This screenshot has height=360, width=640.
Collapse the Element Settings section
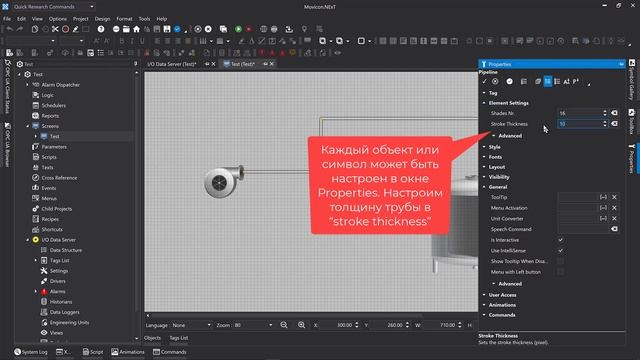(x=484, y=103)
